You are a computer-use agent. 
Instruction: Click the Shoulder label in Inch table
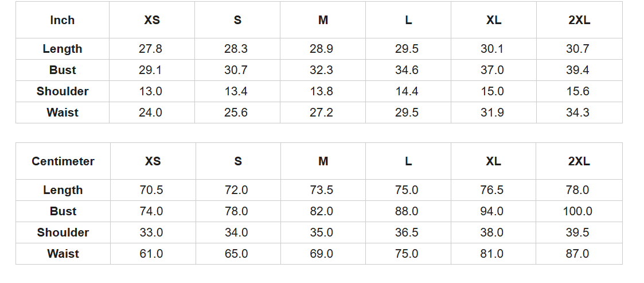pos(63,91)
